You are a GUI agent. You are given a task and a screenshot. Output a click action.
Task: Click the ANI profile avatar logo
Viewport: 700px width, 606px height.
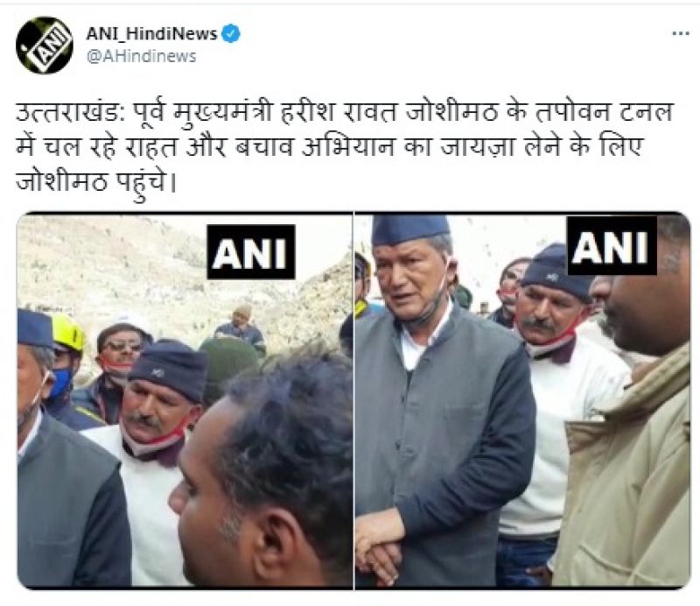click(45, 46)
